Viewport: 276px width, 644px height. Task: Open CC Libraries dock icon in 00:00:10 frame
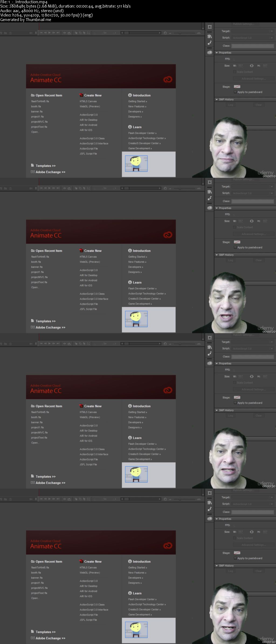(x=210, y=53)
